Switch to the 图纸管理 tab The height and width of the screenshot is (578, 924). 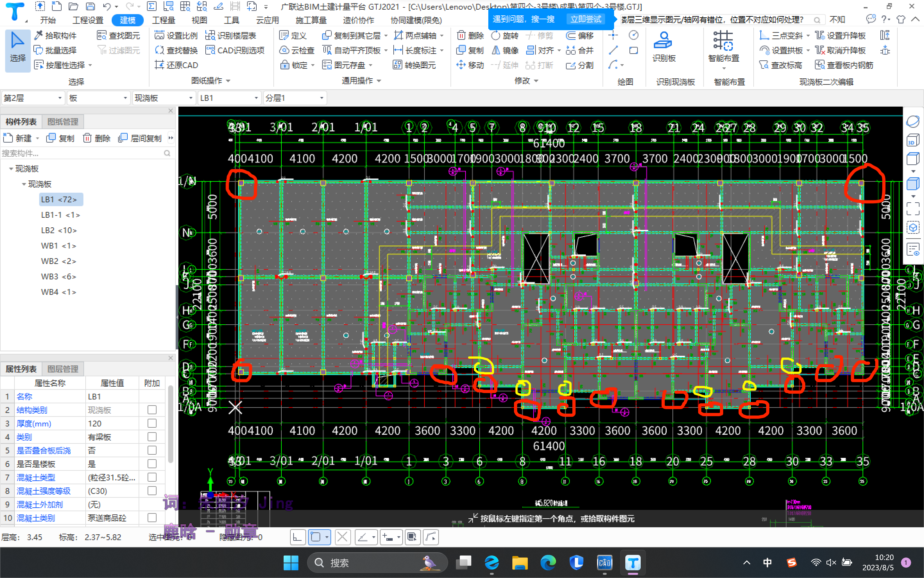pos(63,122)
